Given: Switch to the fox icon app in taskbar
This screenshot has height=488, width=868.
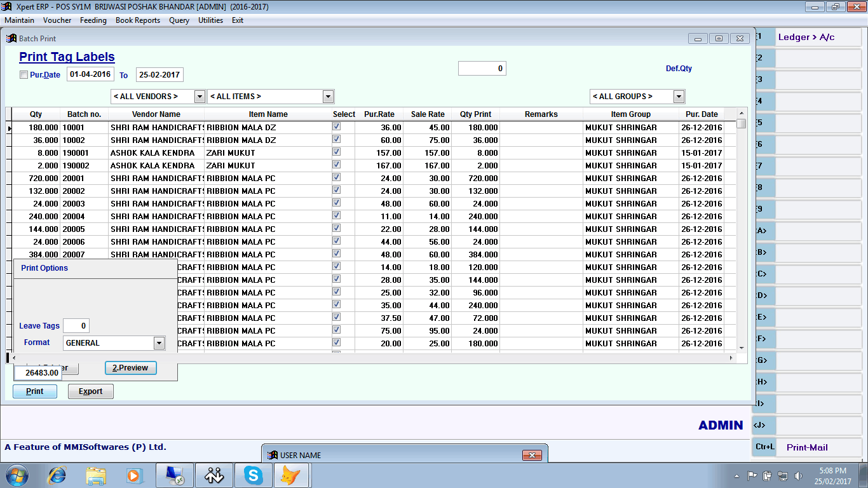Looking at the screenshot, I should point(292,475).
